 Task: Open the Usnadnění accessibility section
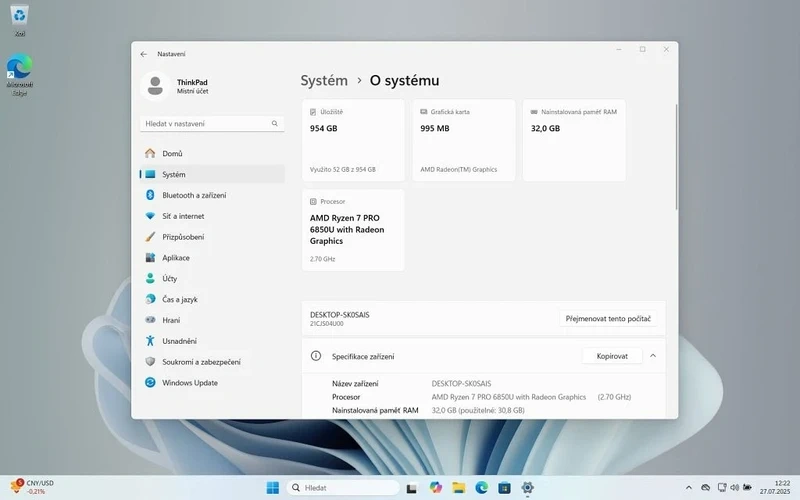tap(179, 341)
